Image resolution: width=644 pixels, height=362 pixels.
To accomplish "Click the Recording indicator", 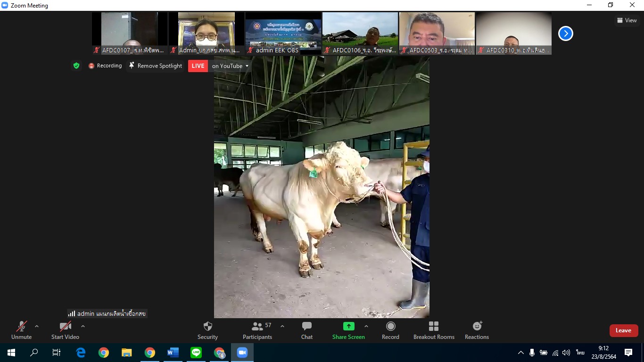I will coord(105,66).
